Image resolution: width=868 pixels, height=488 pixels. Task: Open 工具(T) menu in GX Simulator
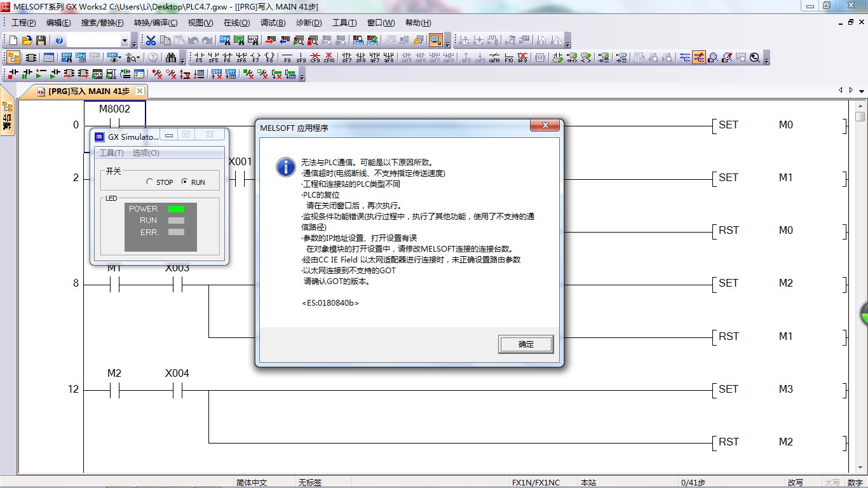point(111,153)
